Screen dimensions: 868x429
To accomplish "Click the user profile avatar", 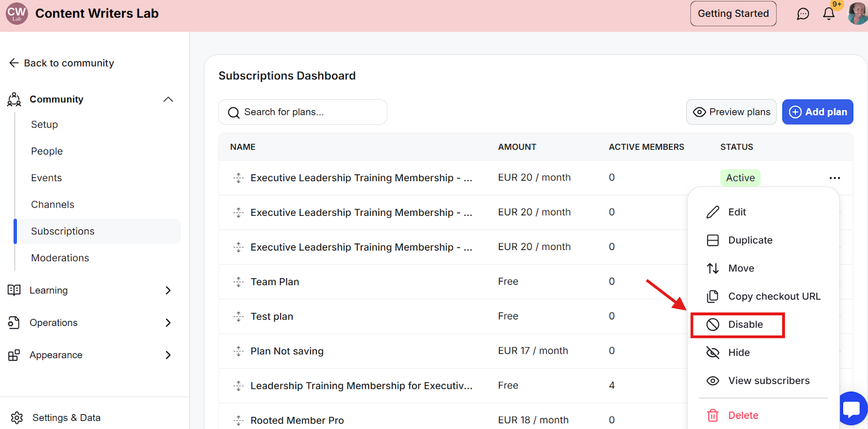I will click(x=857, y=14).
